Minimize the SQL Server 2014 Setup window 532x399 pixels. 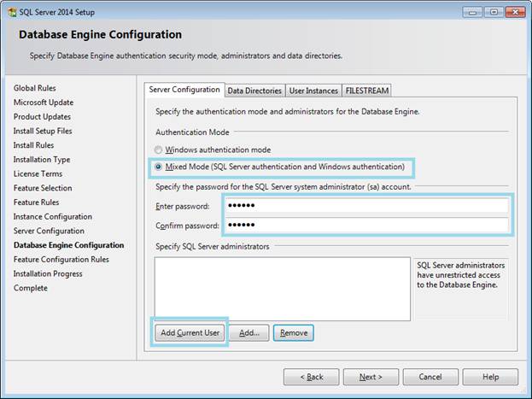pyautogui.click(x=472, y=12)
